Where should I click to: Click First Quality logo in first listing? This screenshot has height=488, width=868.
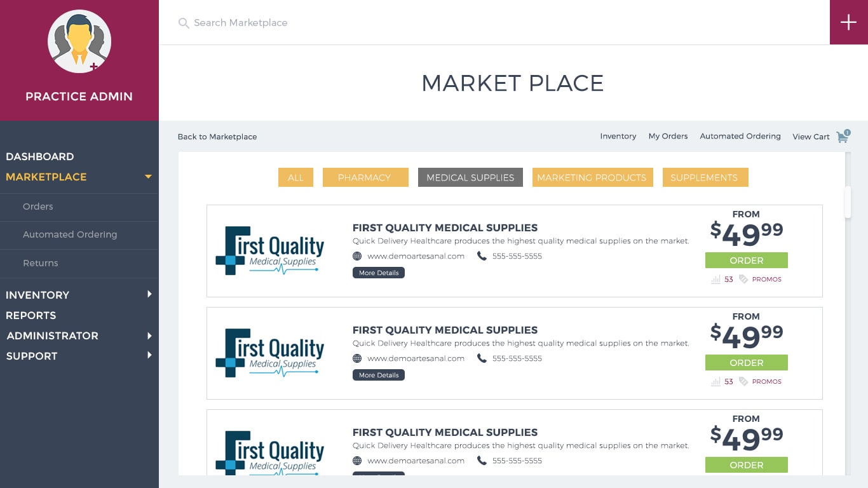pyautogui.click(x=270, y=251)
